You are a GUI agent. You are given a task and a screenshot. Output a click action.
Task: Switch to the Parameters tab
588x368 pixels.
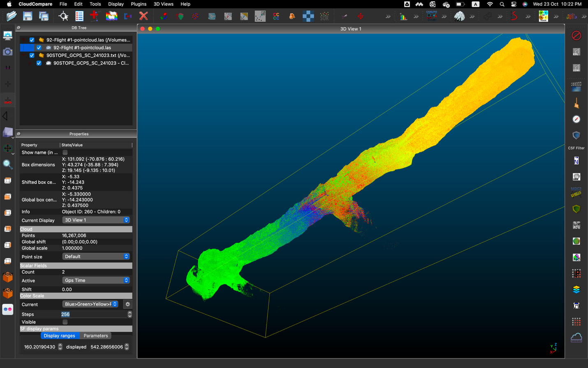point(95,336)
